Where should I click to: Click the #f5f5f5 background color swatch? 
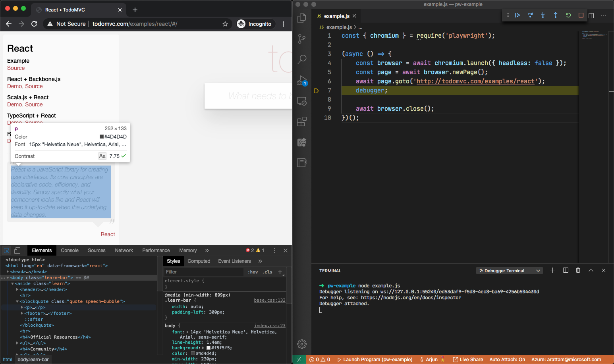pyautogui.click(x=209, y=348)
